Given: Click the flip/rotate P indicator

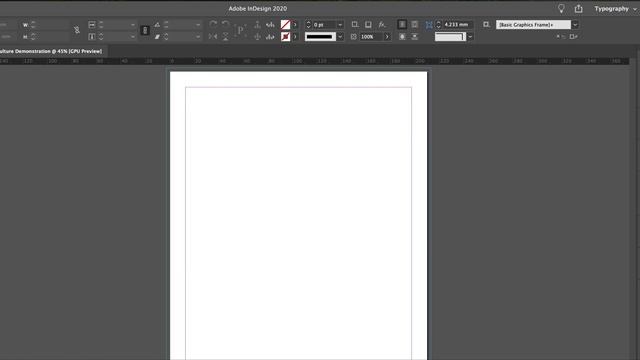Looking at the screenshot, I should click(240, 30).
